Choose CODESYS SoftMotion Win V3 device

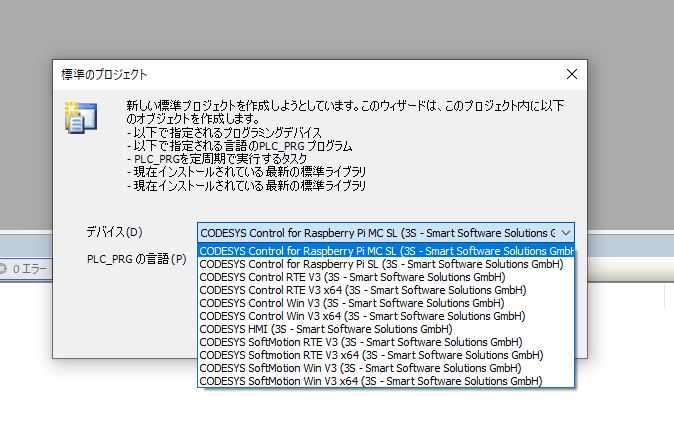pos(386,368)
